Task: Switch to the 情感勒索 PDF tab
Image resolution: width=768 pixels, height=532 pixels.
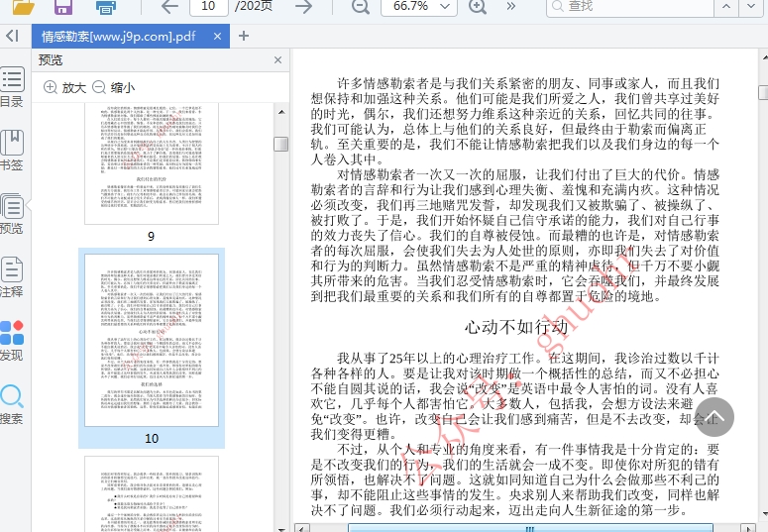Action: pos(120,37)
